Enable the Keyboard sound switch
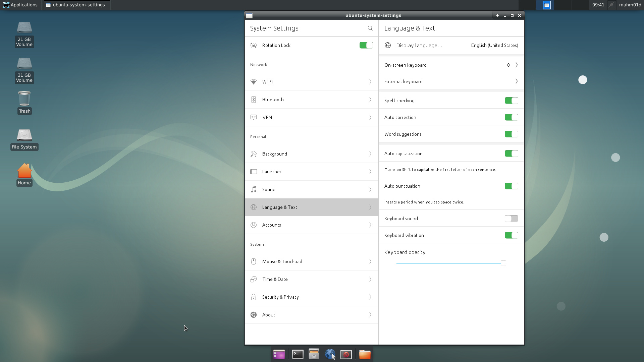 (511, 219)
